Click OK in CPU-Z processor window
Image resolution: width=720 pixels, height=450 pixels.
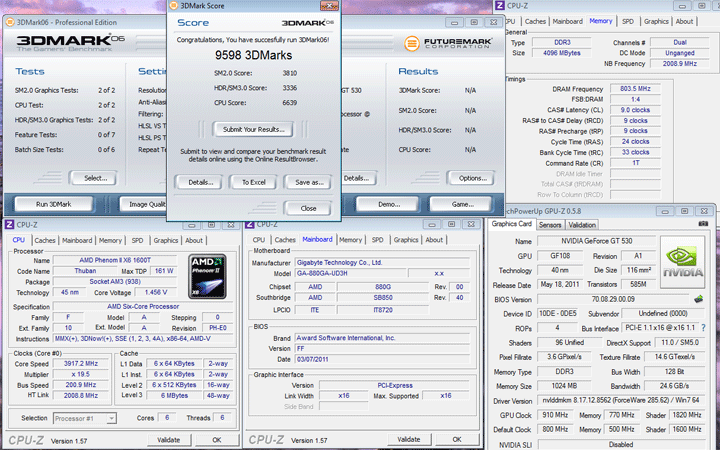(217, 439)
